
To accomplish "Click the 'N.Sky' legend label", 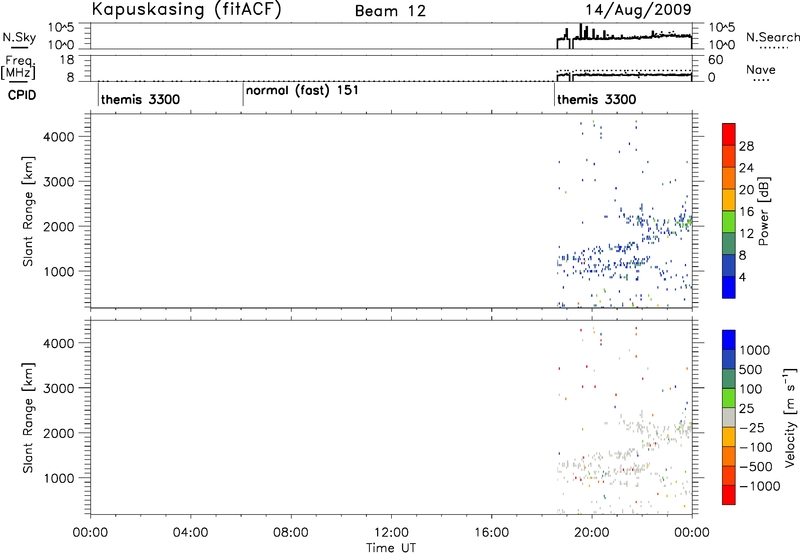I will click(x=19, y=38).
